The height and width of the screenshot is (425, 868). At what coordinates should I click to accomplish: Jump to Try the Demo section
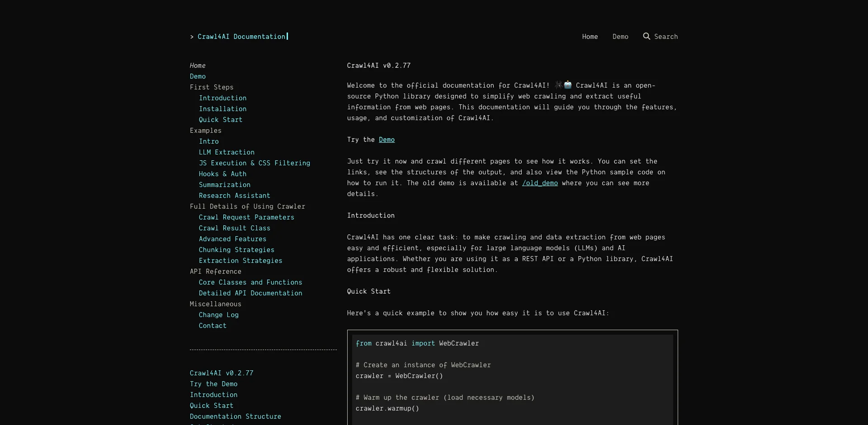[213, 384]
